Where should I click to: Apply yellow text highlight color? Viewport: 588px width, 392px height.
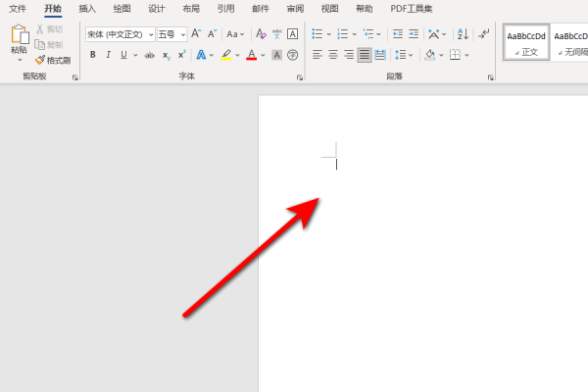click(225, 55)
